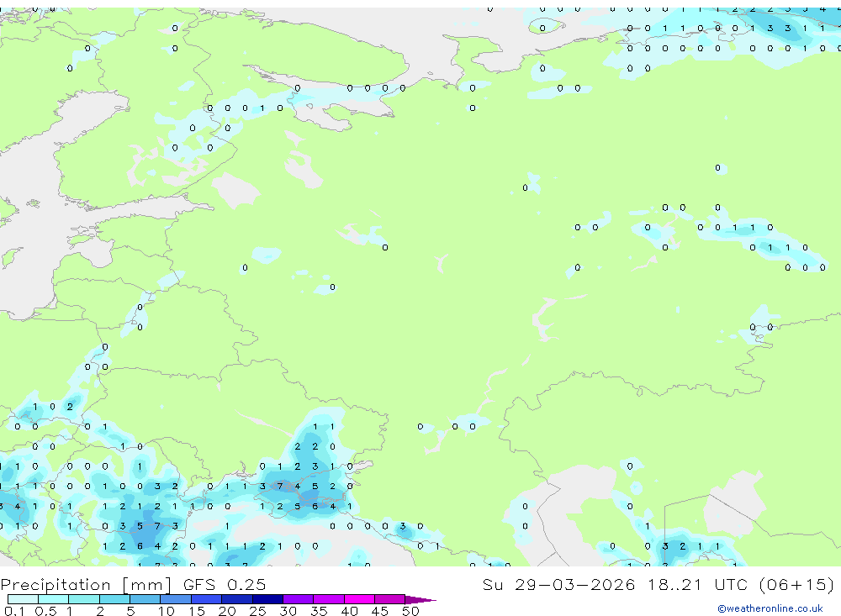Click the 30–35 mm purple legend swatch

click(299, 599)
